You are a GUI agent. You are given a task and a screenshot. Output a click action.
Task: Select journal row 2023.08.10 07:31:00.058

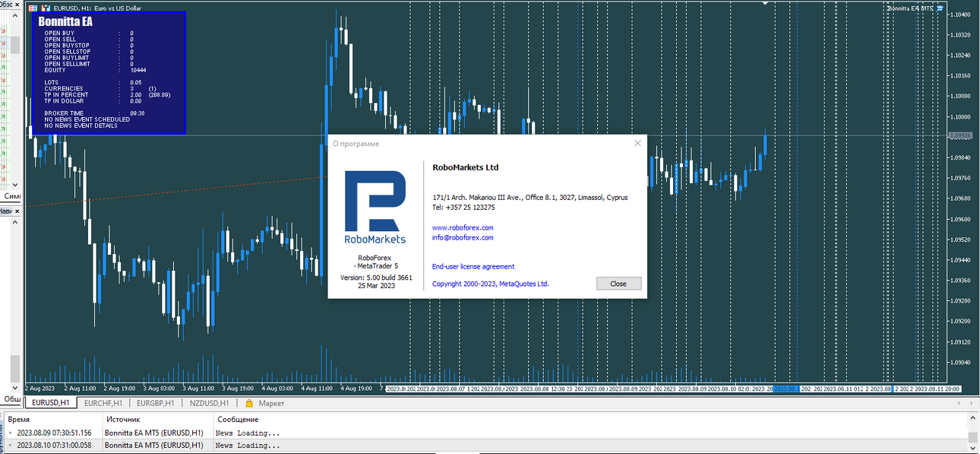(x=486, y=445)
